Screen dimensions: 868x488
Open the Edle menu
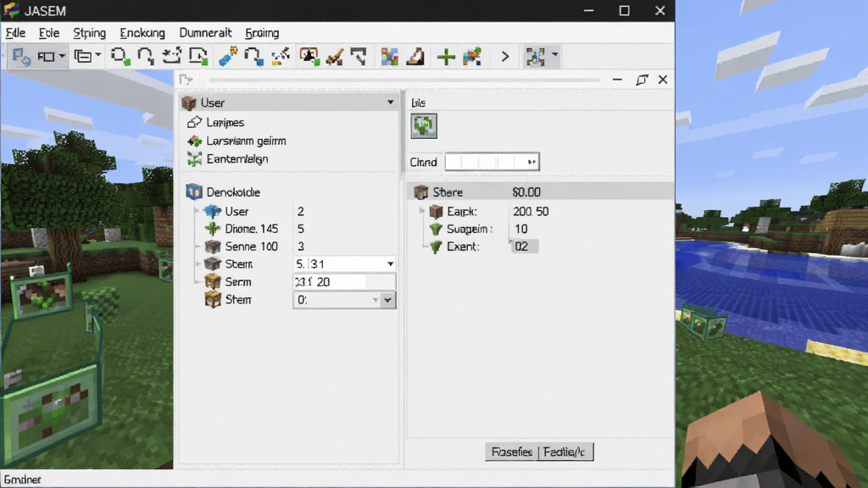pyautogui.click(x=49, y=33)
